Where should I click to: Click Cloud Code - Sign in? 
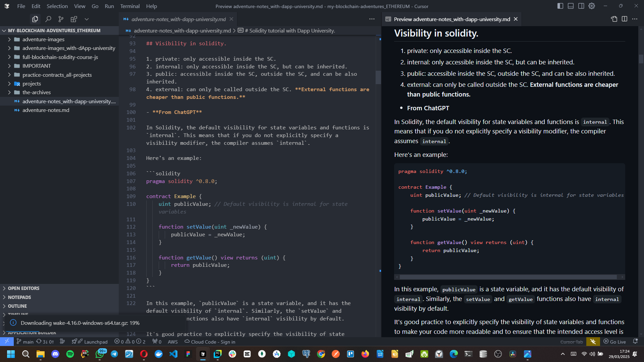[210, 342]
